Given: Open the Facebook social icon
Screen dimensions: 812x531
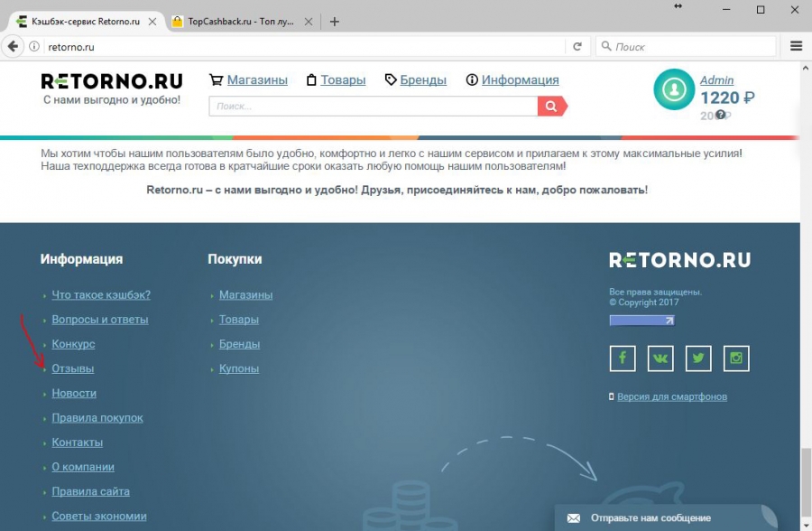Looking at the screenshot, I should coord(623,359).
